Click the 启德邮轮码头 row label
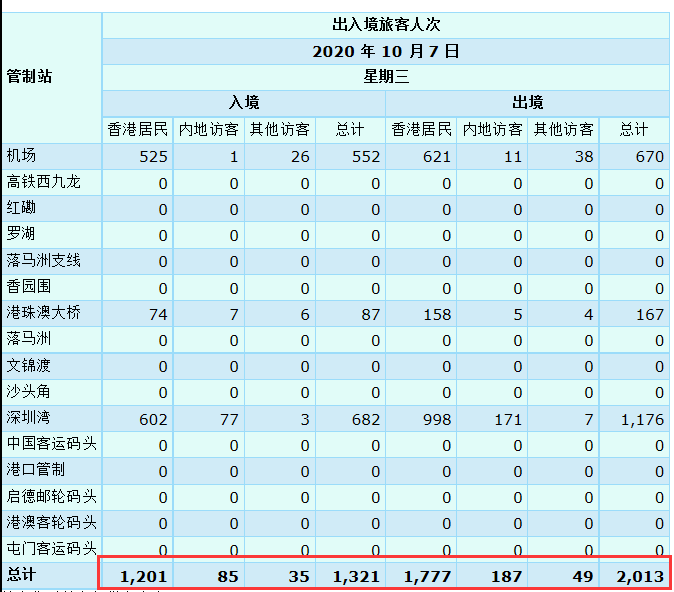The width and height of the screenshot is (674, 592). [x=52, y=497]
